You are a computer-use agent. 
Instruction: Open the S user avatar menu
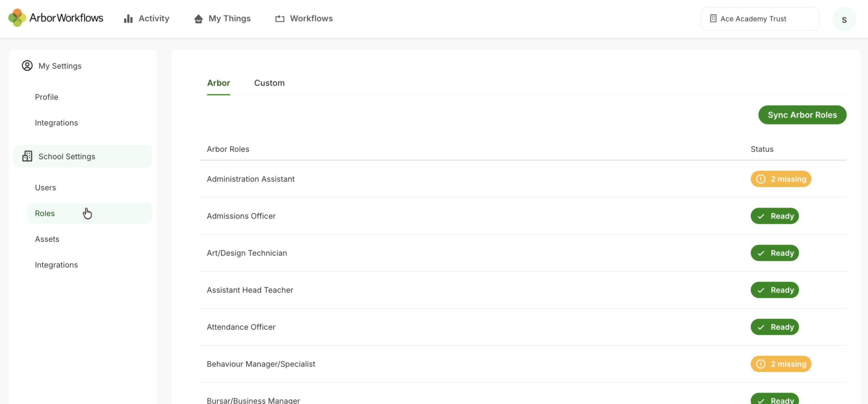click(844, 19)
